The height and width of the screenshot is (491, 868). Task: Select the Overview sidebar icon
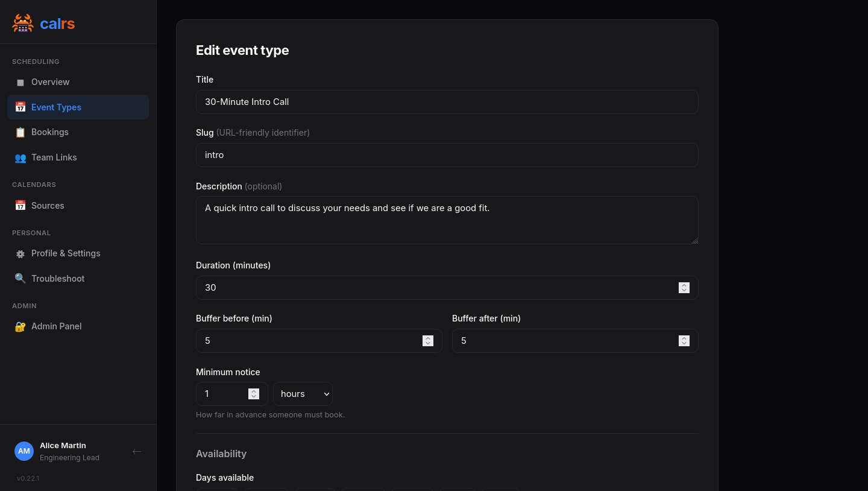(x=20, y=82)
